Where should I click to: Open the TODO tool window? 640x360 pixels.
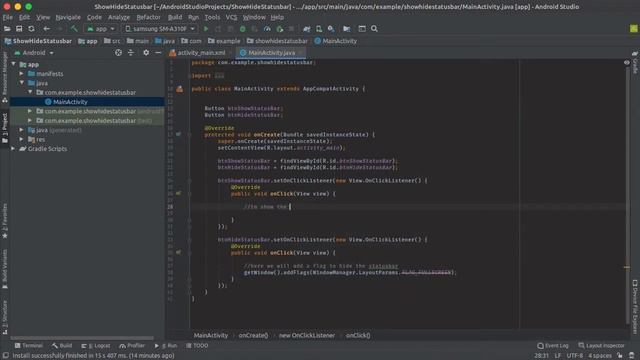(197, 345)
